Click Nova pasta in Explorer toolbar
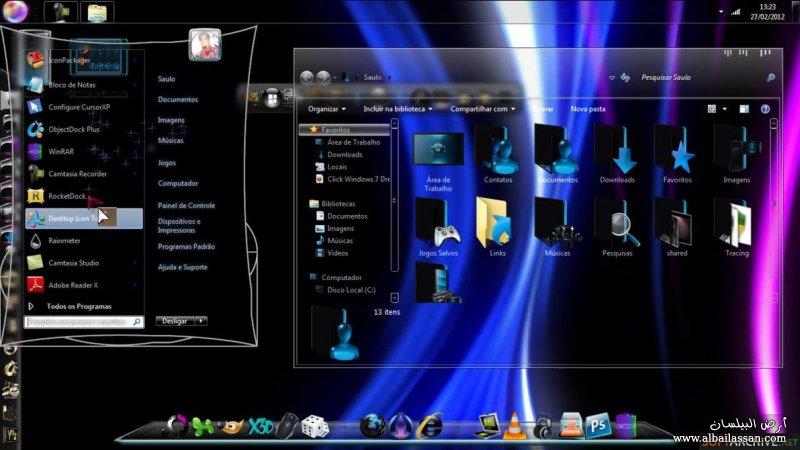Screen dimensions: 800x450 point(588,109)
